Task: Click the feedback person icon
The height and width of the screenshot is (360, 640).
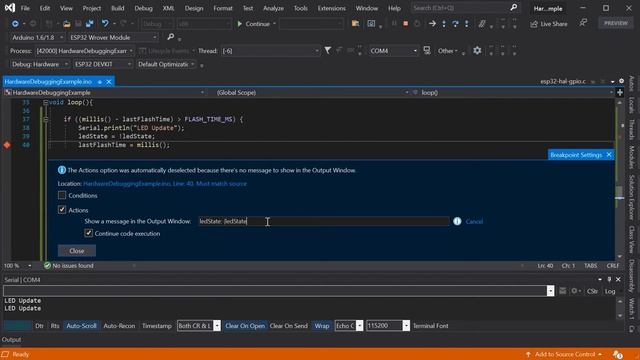Action: click(x=583, y=23)
